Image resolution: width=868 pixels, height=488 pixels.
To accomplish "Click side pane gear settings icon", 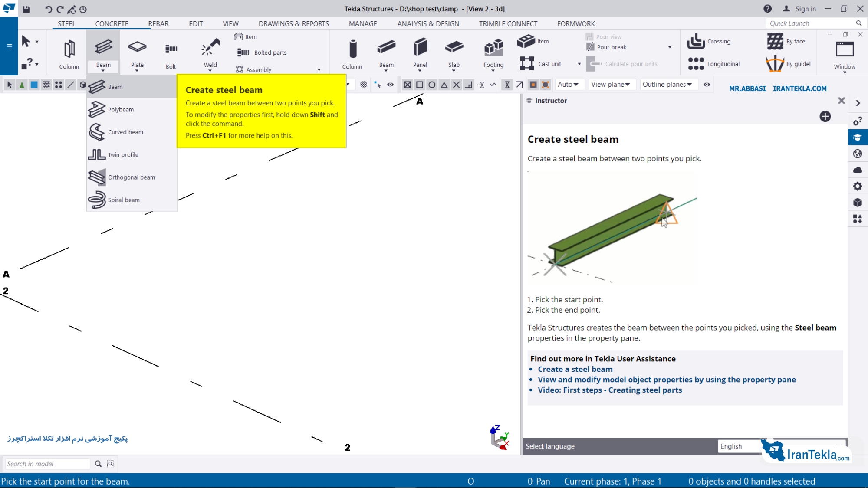I will 857,186.
